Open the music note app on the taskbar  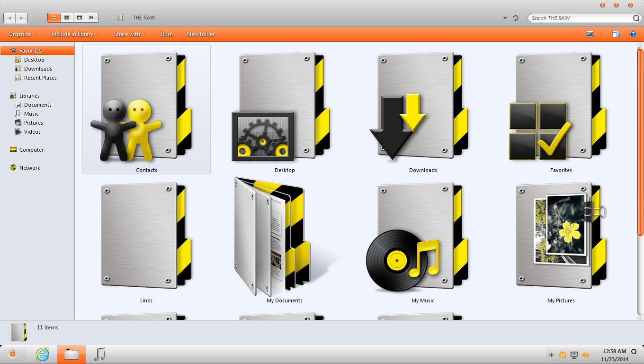tap(99, 355)
